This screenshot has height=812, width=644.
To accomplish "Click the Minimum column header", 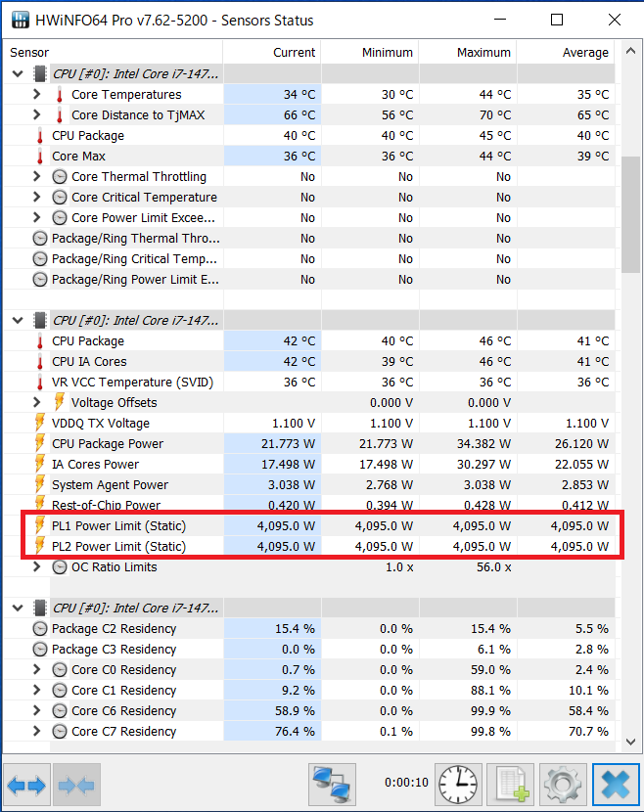I will [370, 52].
